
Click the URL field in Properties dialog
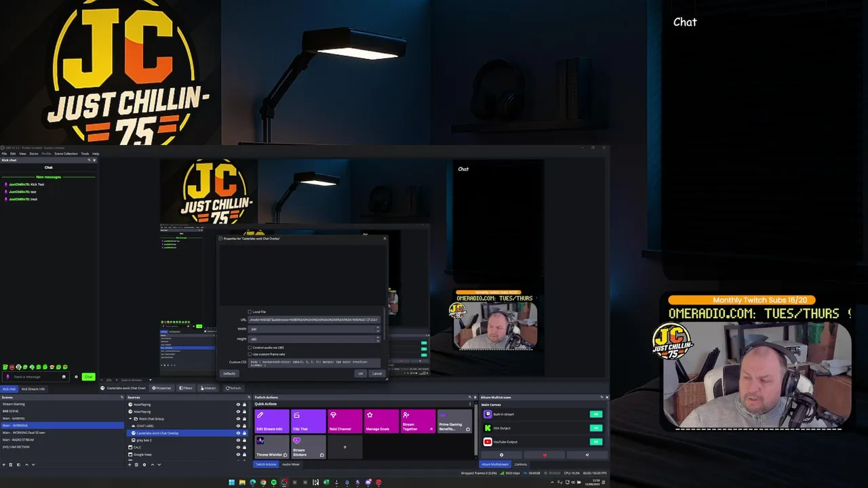point(314,319)
